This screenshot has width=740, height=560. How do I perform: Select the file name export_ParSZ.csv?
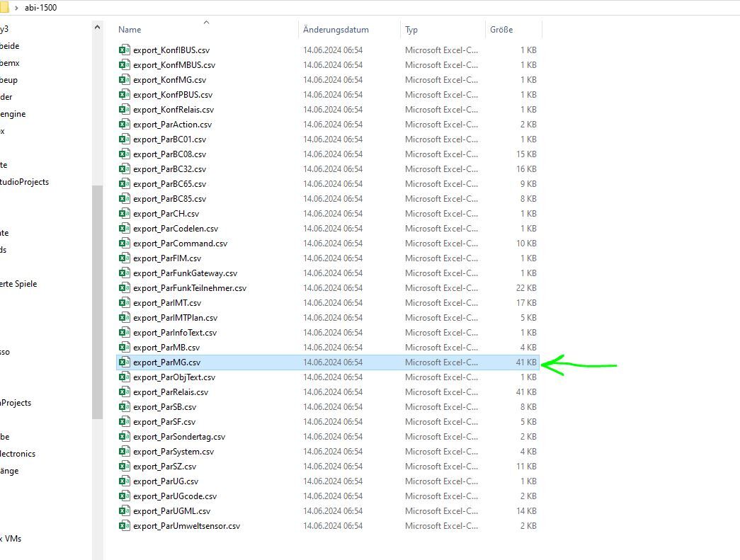coord(165,466)
